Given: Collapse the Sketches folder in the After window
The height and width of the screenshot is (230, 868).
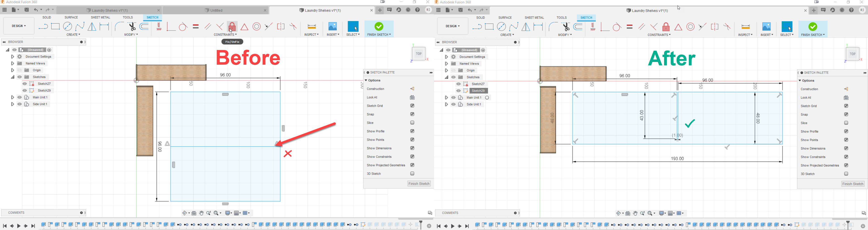Looking at the screenshot, I should 446,77.
